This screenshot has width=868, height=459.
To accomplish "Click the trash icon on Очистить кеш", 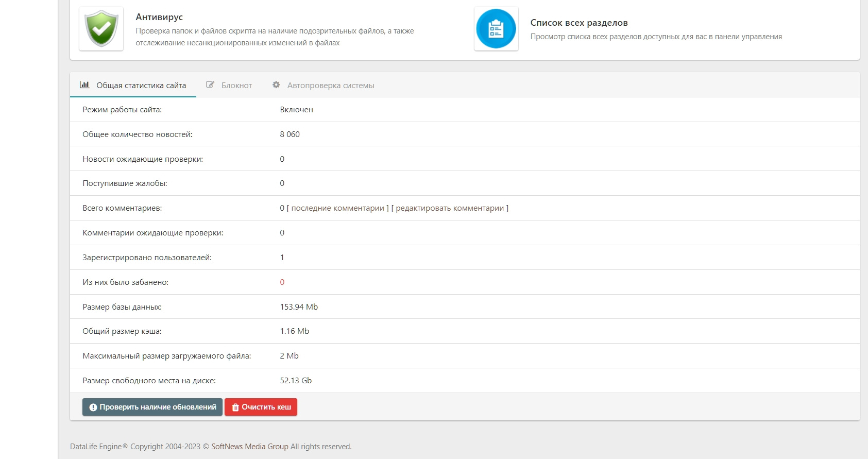I will click(235, 407).
